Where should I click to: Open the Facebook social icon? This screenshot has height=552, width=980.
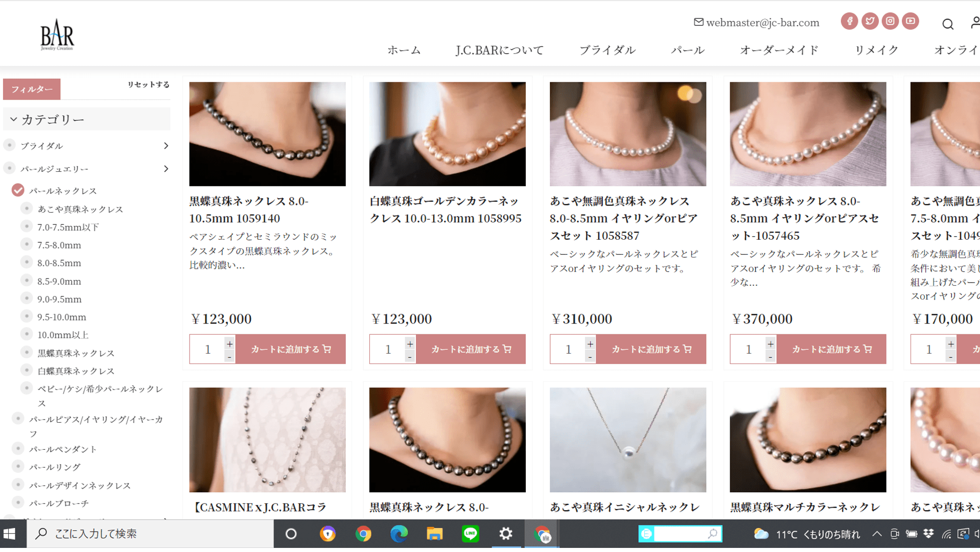pyautogui.click(x=849, y=21)
